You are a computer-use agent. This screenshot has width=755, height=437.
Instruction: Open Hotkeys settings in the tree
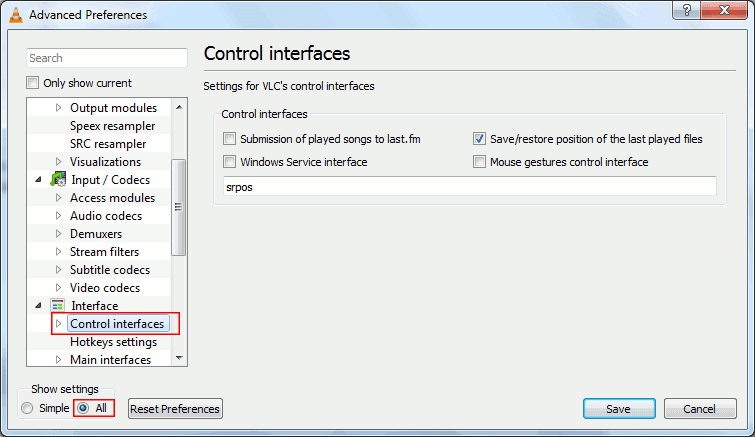click(x=113, y=342)
